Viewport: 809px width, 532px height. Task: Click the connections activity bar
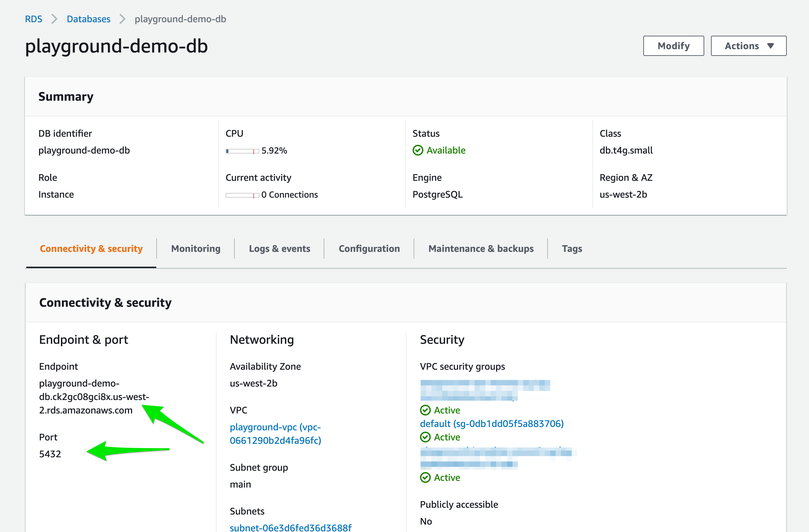[242, 195]
